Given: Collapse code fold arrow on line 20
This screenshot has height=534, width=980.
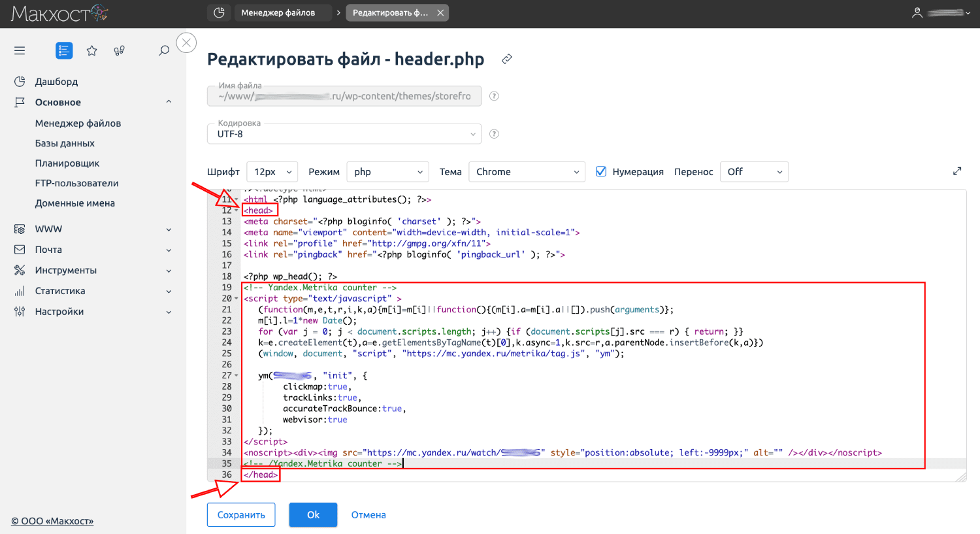Looking at the screenshot, I should point(237,299).
